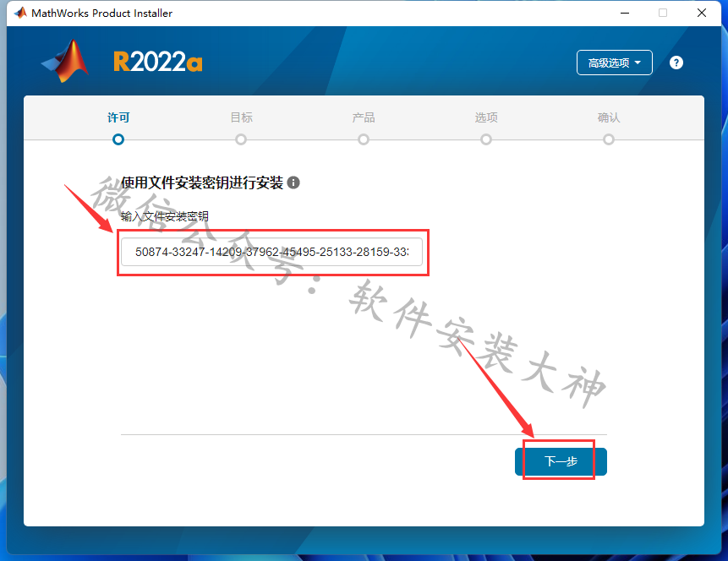Click the 选项 step circle marker
Viewport: 728px width, 561px height.
(x=486, y=139)
